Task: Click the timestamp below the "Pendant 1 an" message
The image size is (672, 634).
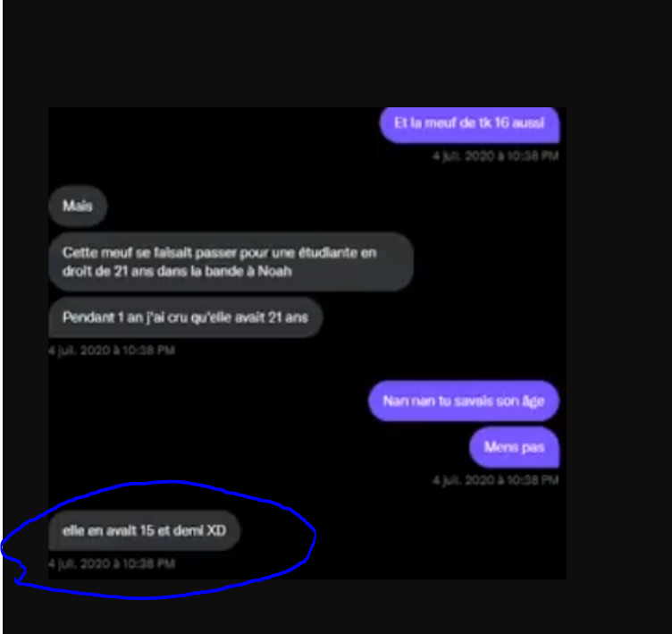Action: click(112, 351)
